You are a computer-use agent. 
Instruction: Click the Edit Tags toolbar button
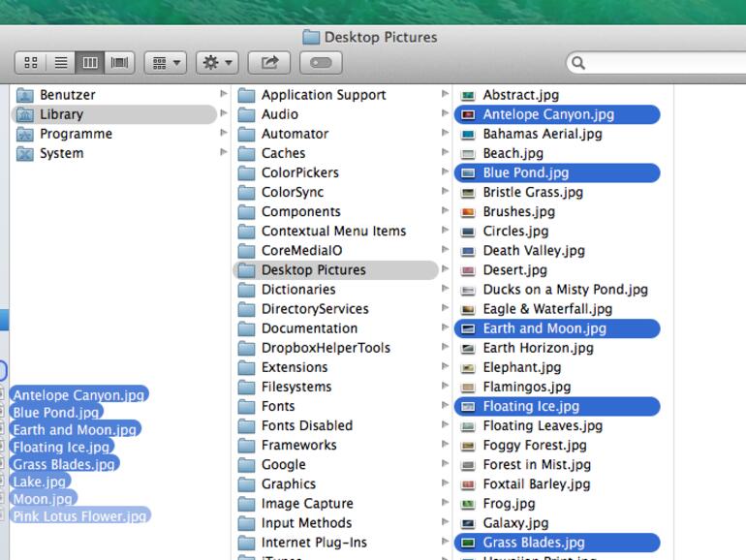[x=321, y=63]
